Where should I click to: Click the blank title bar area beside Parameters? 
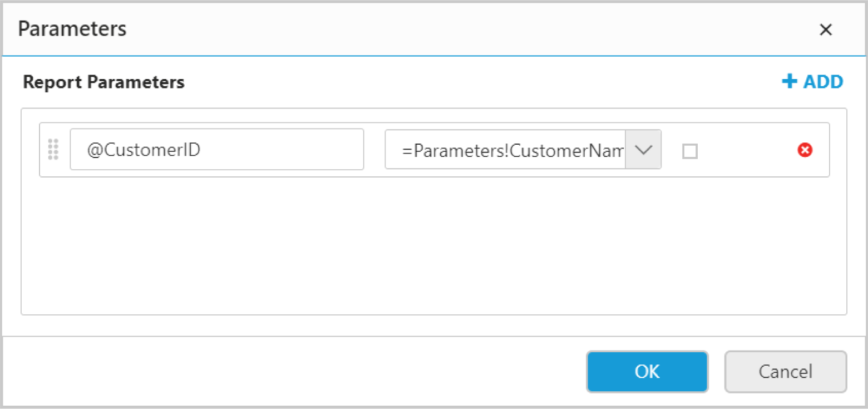445,29
